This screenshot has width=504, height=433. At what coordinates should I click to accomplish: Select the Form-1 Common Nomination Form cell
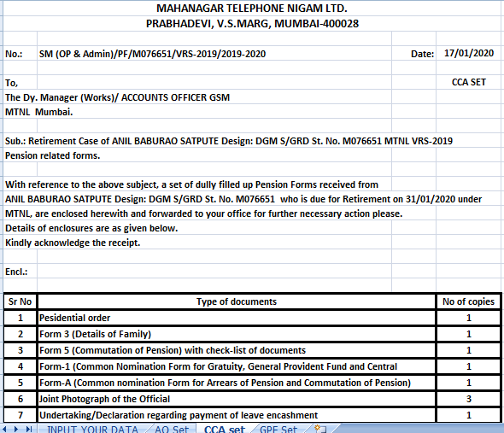[237, 366]
